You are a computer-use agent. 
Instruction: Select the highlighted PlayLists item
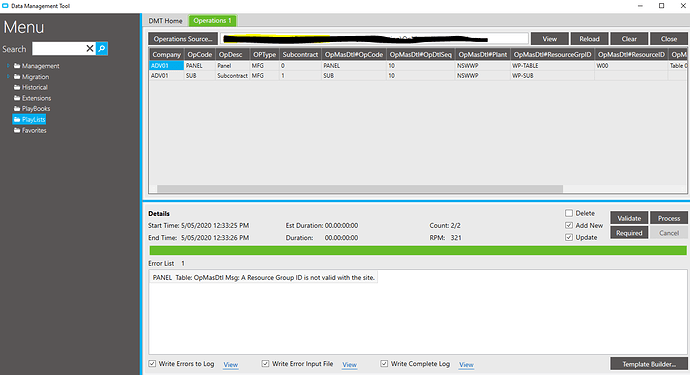(29, 119)
